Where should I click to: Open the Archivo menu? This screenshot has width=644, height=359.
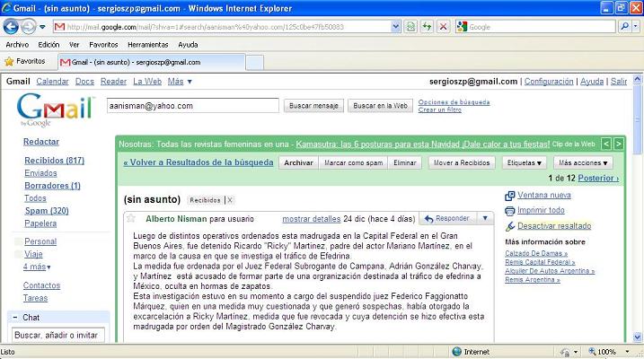(x=17, y=45)
